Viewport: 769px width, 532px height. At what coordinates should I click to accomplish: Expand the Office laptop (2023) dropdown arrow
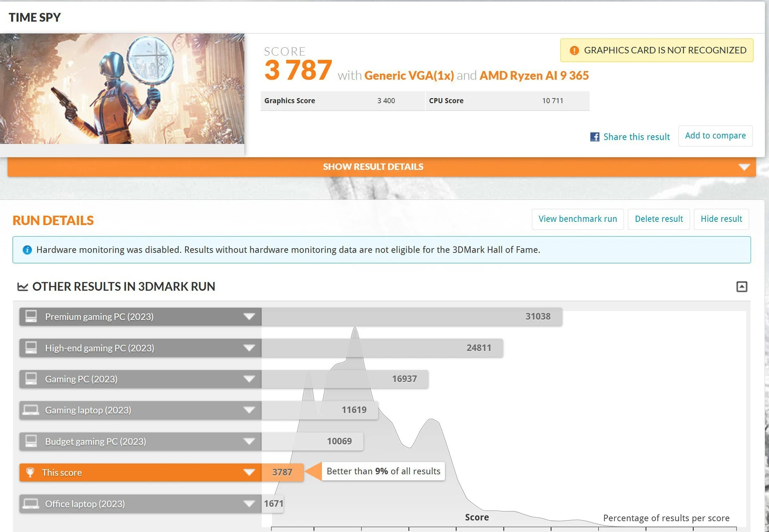(249, 504)
